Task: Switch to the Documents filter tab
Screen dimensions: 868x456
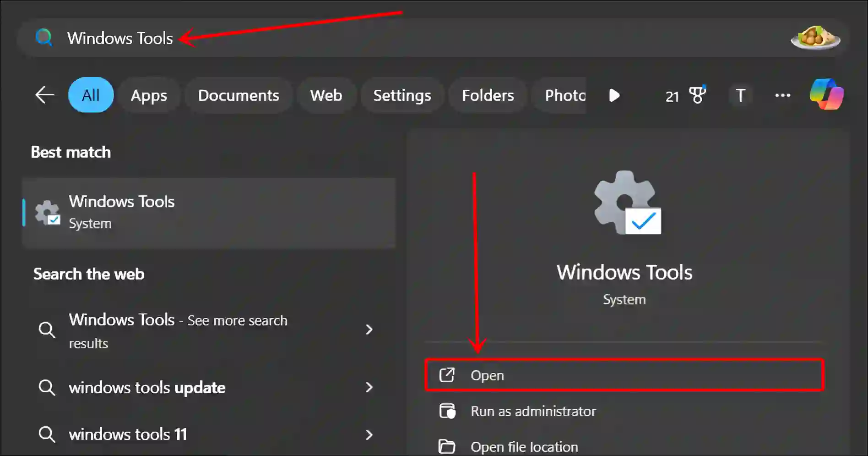Action: click(x=239, y=95)
